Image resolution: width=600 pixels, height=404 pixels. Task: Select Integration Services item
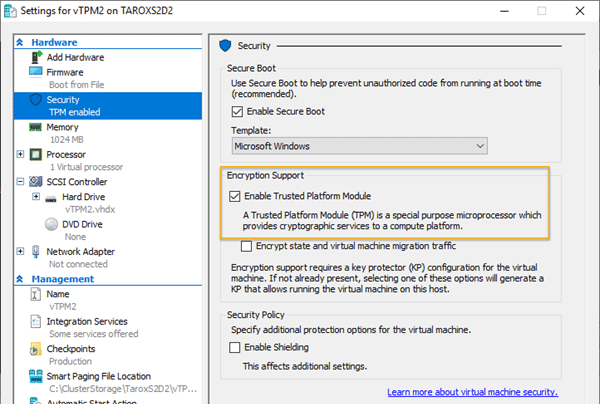pyautogui.click(x=87, y=321)
